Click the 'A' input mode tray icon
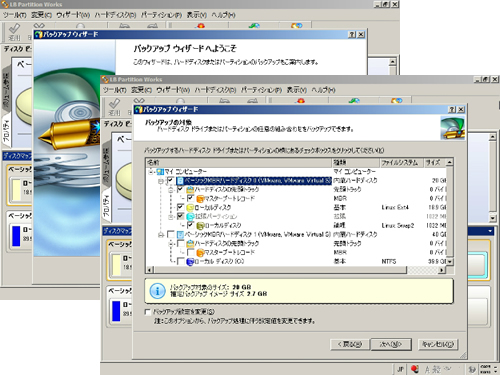The image size is (500, 375). [x=428, y=369]
